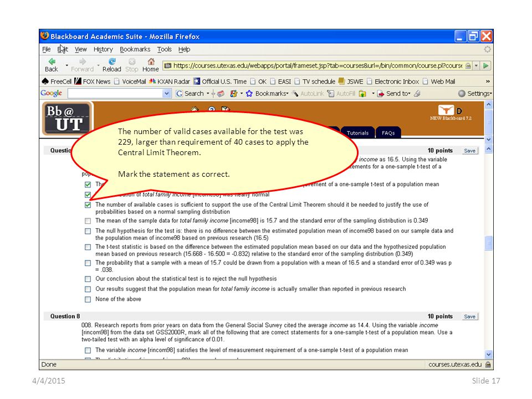
Task: Open the Tools menu
Action: pyautogui.click(x=164, y=49)
